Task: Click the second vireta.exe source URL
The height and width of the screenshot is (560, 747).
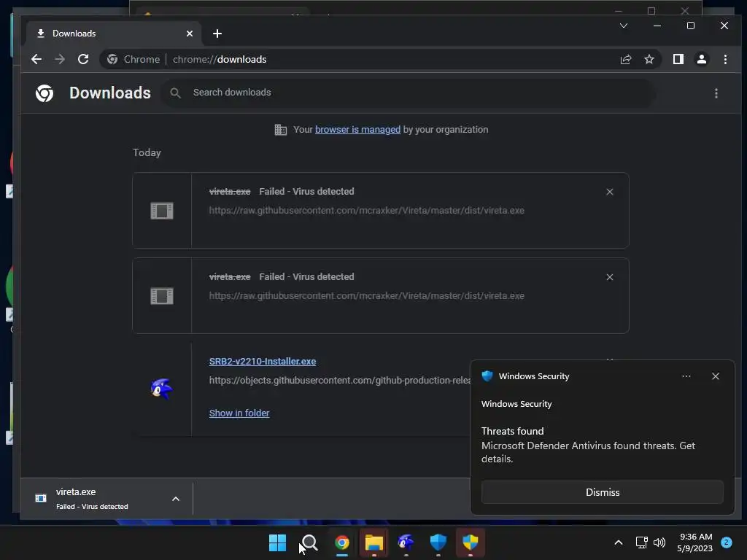Action: [366, 296]
